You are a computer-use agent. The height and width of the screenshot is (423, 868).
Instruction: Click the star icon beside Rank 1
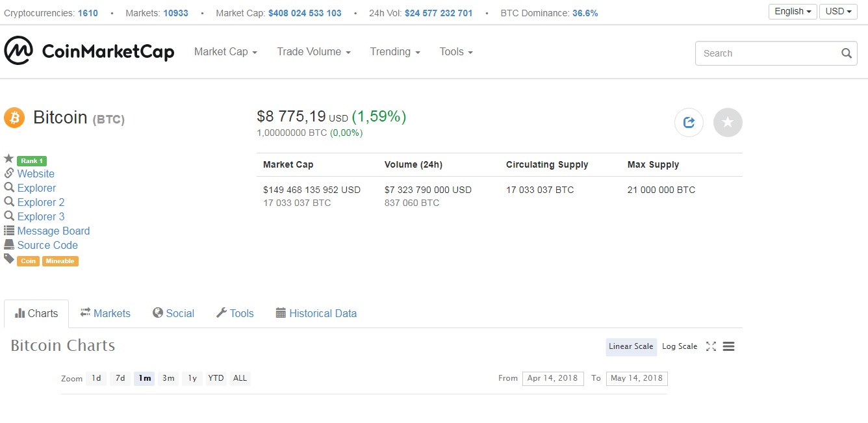point(8,159)
